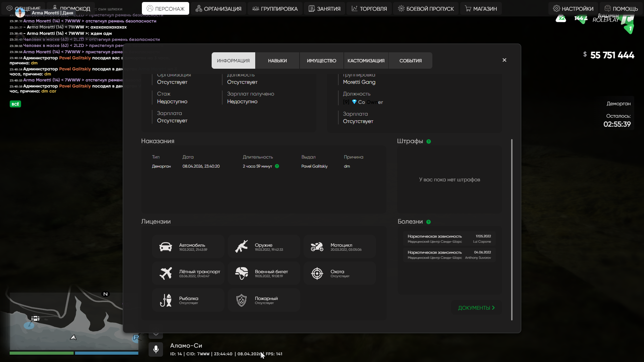Click the punishment duration info icon
This screenshot has width=644, height=362.
point(277,166)
